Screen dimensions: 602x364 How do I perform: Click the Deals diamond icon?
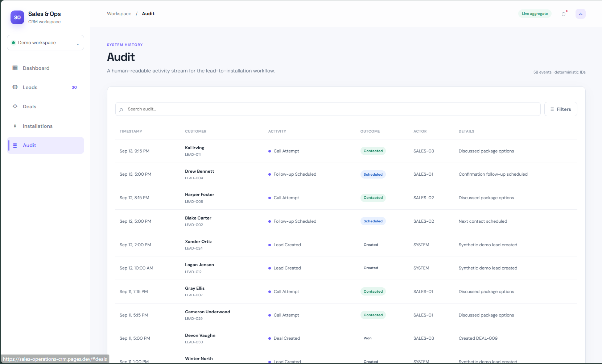(15, 106)
